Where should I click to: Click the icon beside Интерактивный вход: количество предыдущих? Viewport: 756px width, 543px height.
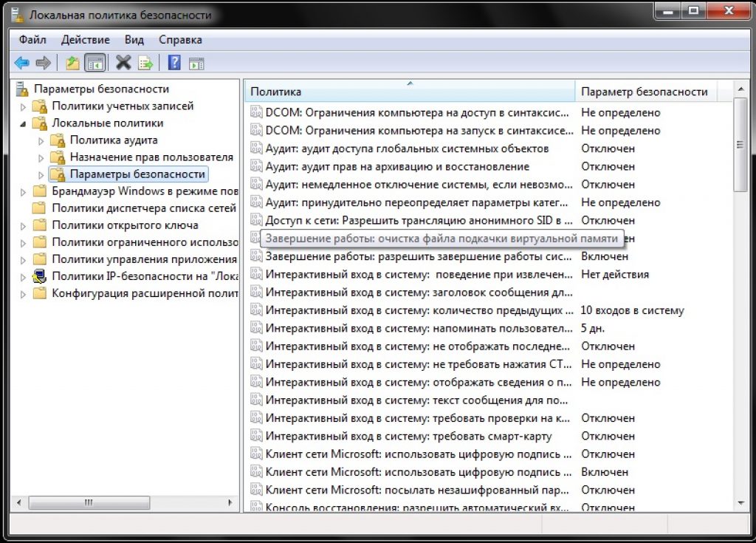click(256, 310)
